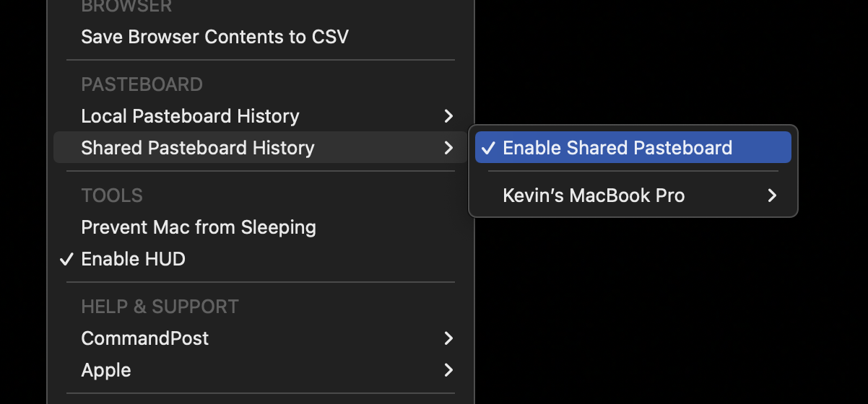Click the BROWSER section header label

[126, 6]
